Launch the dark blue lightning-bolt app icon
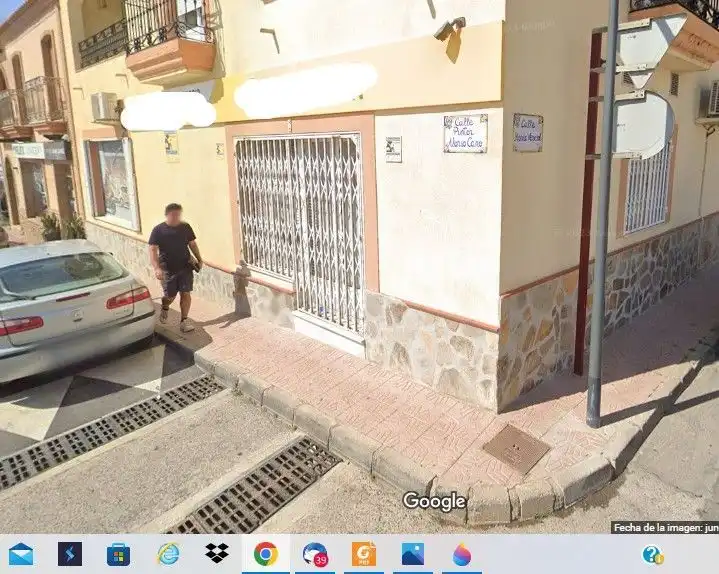719x574 pixels. pyautogui.click(x=70, y=554)
